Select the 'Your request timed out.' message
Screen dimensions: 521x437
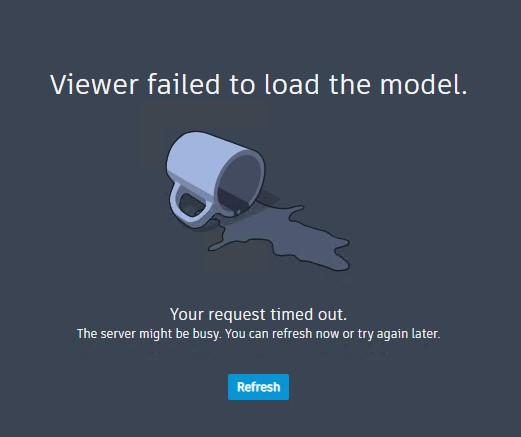258,314
